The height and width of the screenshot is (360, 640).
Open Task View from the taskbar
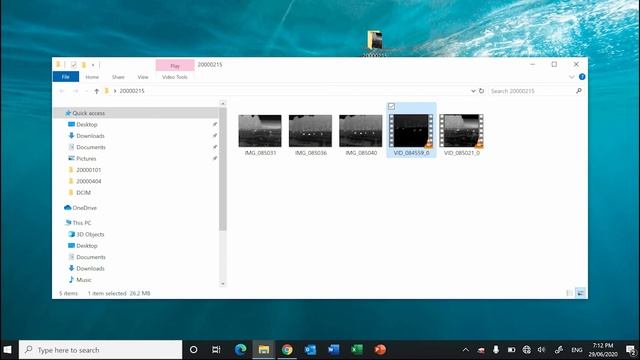point(216,350)
